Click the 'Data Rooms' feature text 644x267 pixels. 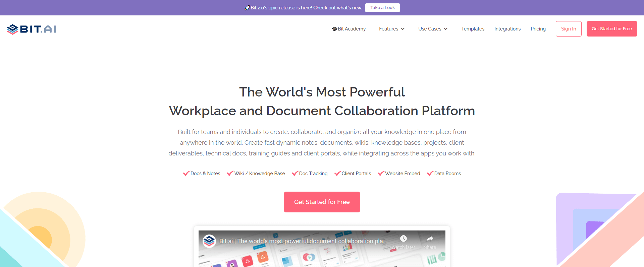click(x=447, y=174)
